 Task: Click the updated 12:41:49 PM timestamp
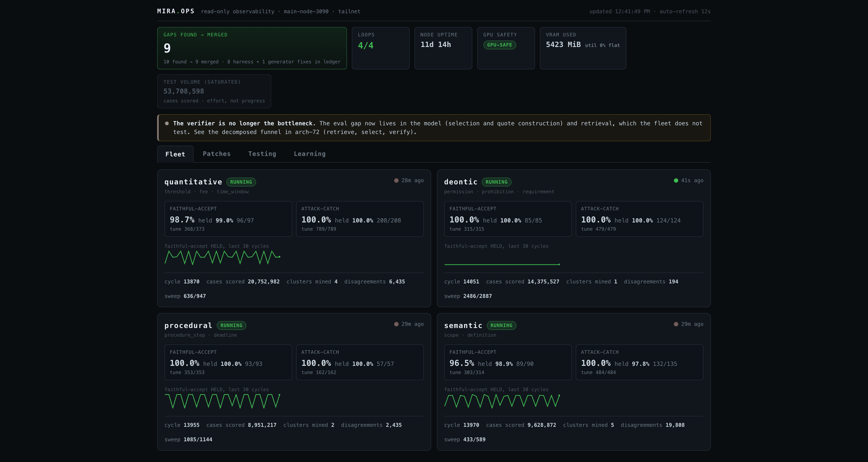(x=620, y=12)
